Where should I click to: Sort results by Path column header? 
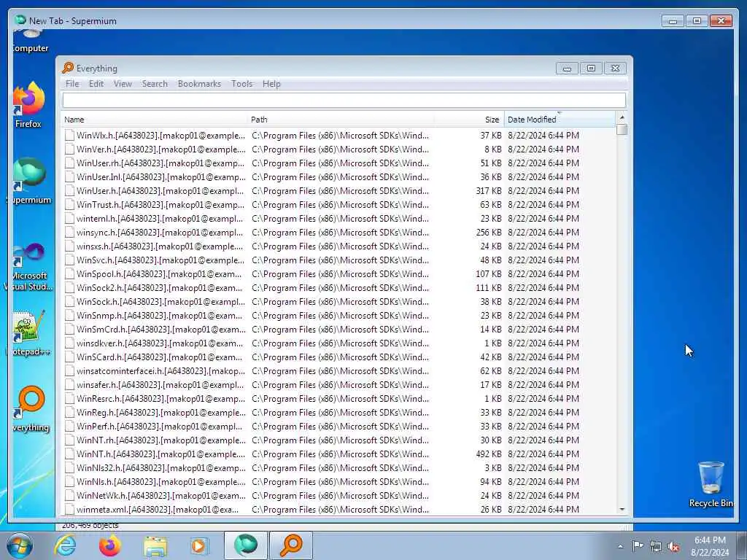[341, 120]
